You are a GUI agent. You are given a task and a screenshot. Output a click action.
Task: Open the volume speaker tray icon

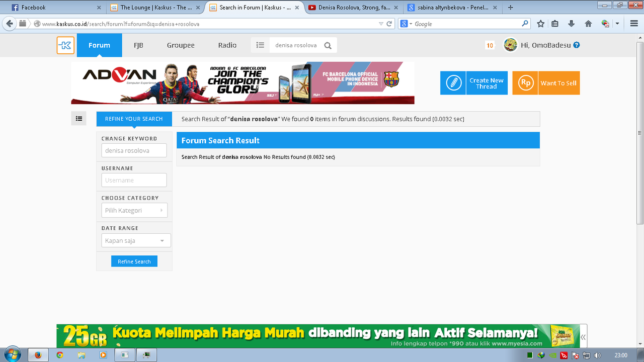(x=597, y=355)
